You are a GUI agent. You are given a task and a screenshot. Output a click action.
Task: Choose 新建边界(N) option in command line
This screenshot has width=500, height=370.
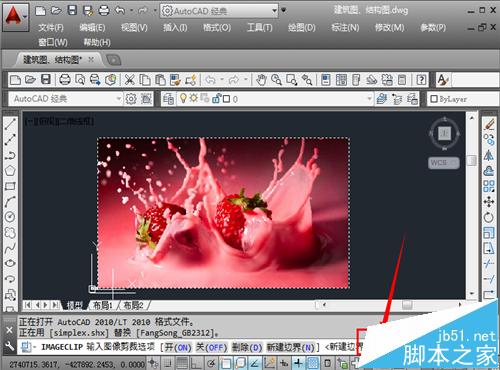coord(291,347)
